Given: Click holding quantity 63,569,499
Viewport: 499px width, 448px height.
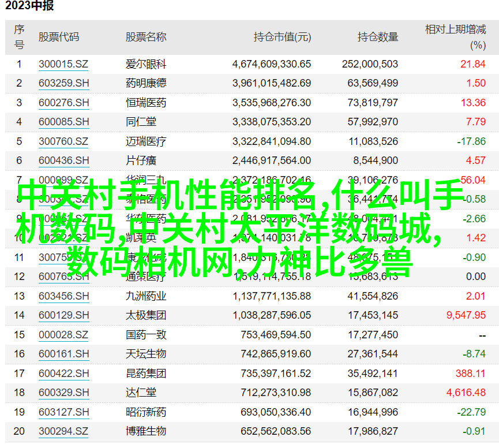Looking at the screenshot, I should pyautogui.click(x=373, y=84).
